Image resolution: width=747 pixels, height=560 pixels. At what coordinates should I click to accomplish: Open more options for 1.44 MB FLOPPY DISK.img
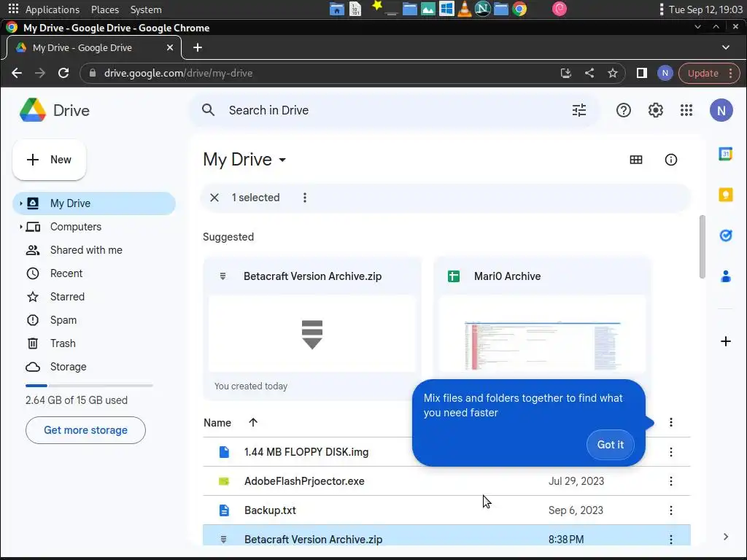click(671, 452)
